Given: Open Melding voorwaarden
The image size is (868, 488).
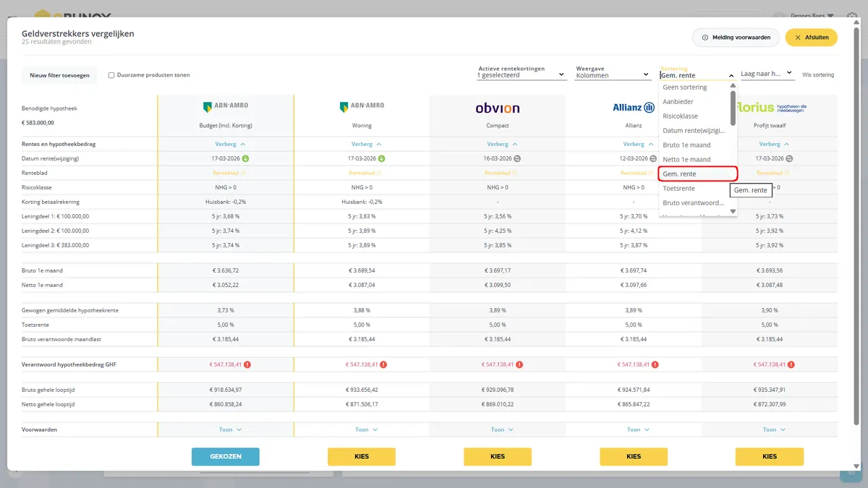Looking at the screenshot, I should [x=736, y=38].
